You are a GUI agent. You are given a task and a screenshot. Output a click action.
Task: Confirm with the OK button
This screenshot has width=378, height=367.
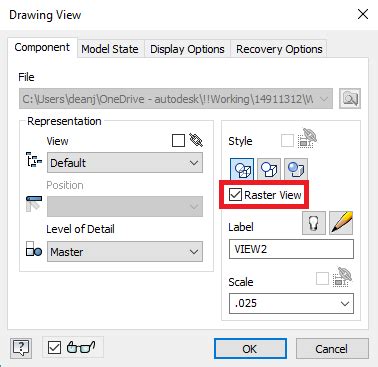250,349
